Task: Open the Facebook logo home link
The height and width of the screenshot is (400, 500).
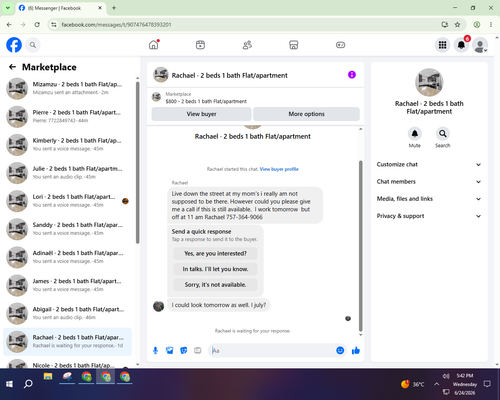Action: pos(14,45)
